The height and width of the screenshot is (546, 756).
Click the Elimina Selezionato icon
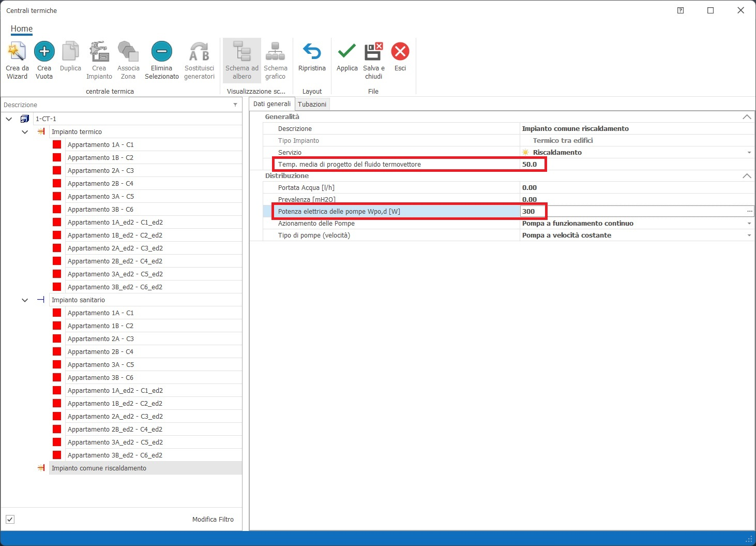pos(161,52)
